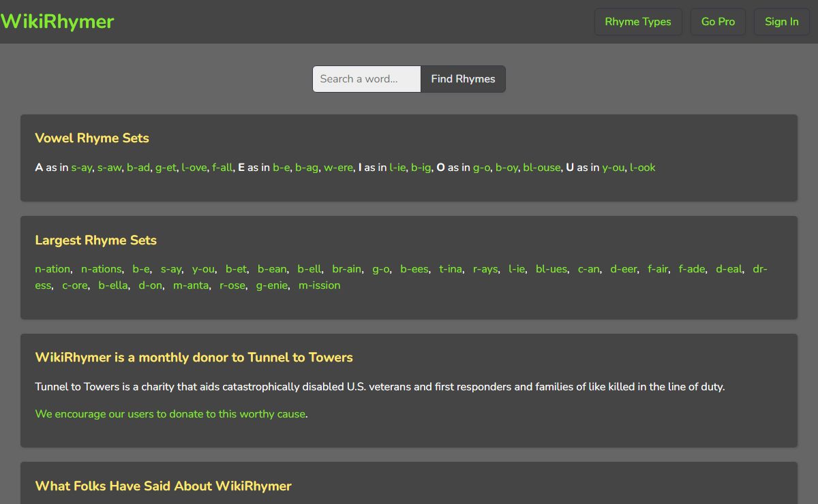Click the Go Pro button
This screenshot has width=818, height=504.
[x=718, y=22]
